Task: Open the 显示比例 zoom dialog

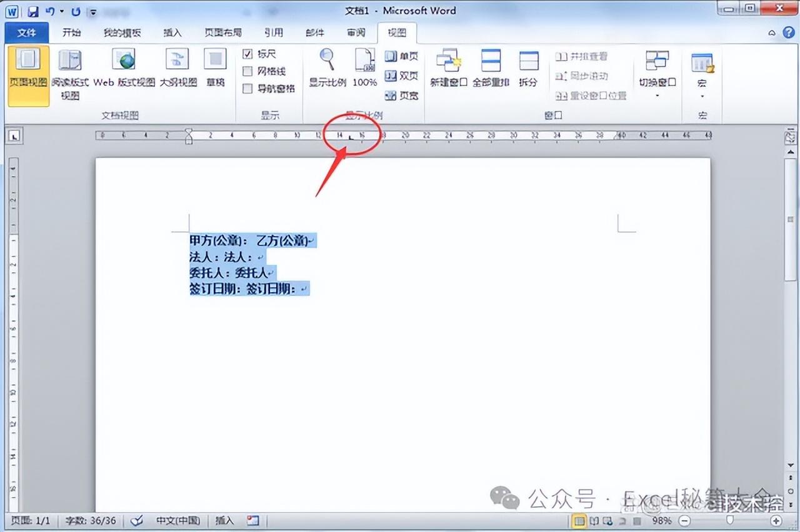Action: click(327, 69)
